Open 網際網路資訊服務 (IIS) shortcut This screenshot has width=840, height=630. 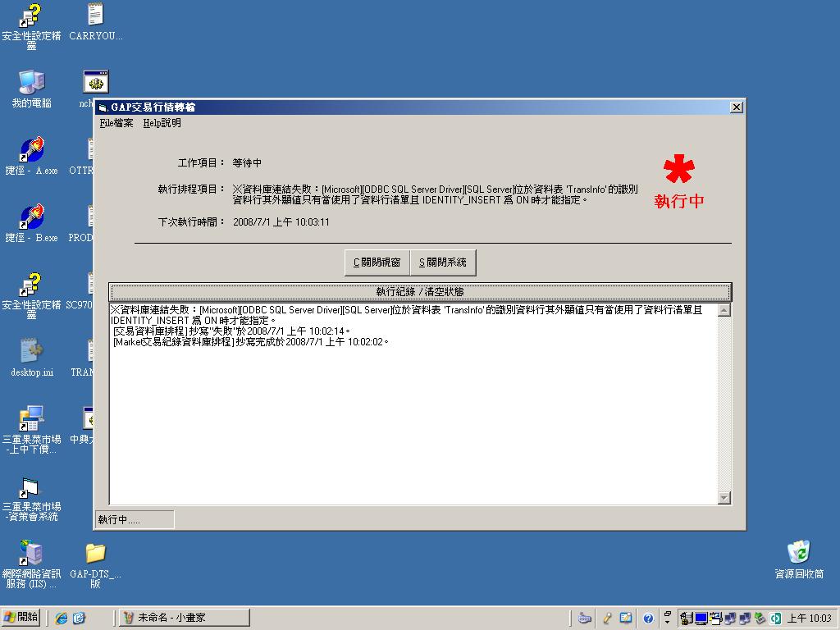click(31, 554)
